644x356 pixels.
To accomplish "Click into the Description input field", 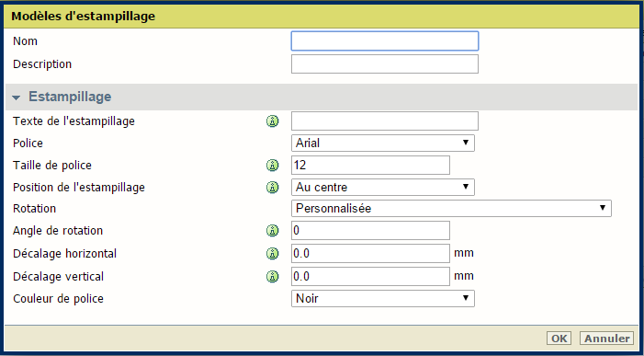I will 385,64.
